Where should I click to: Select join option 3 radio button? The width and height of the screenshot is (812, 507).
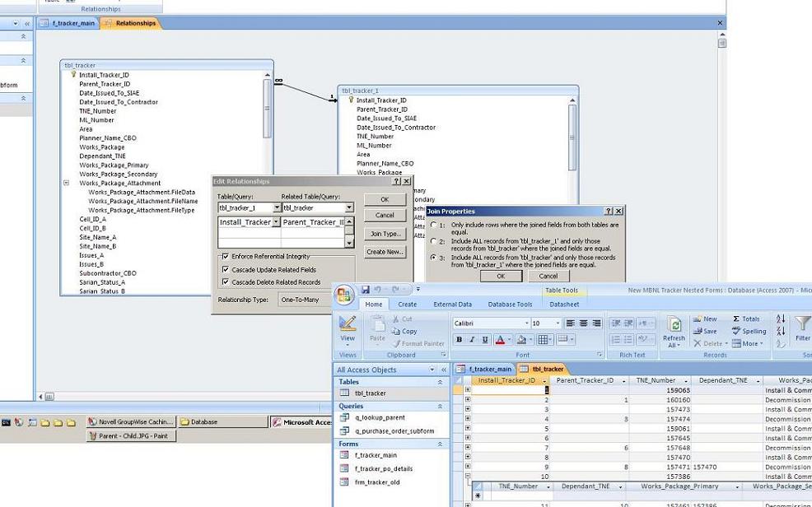click(434, 257)
